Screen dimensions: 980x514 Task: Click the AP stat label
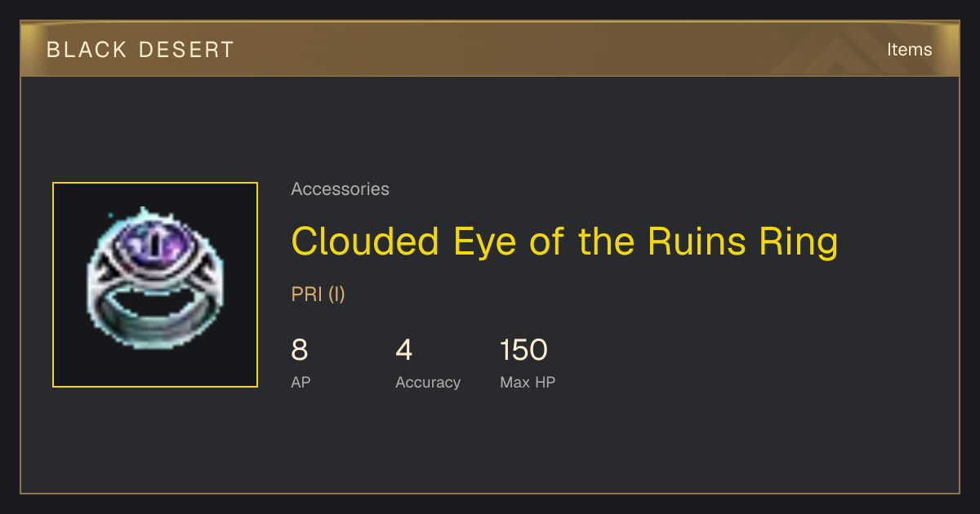pos(301,382)
